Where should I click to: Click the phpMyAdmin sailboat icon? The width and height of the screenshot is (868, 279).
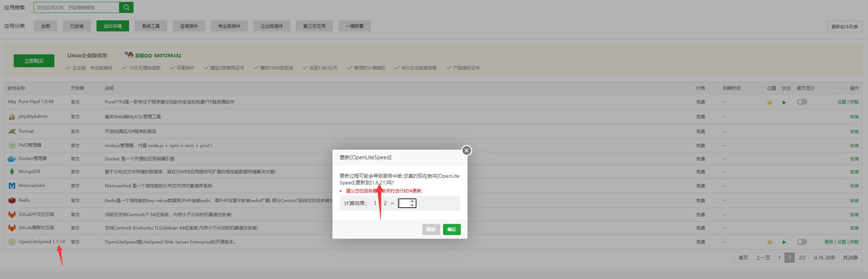(x=12, y=116)
